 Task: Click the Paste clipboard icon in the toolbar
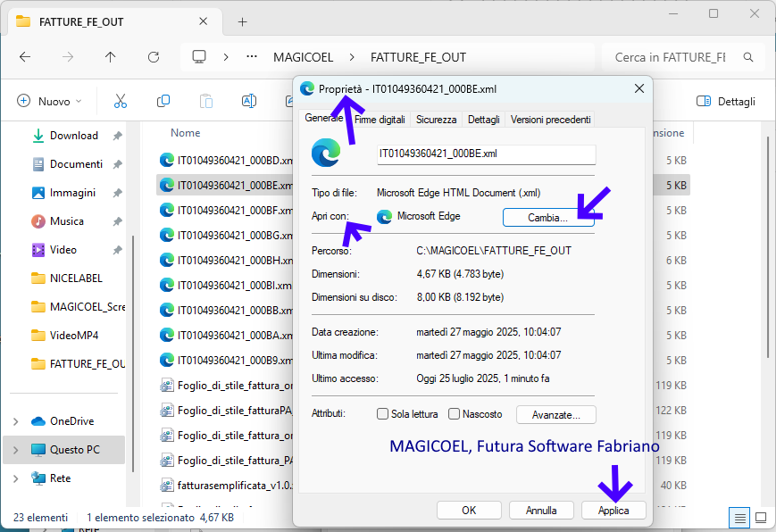pyautogui.click(x=206, y=101)
